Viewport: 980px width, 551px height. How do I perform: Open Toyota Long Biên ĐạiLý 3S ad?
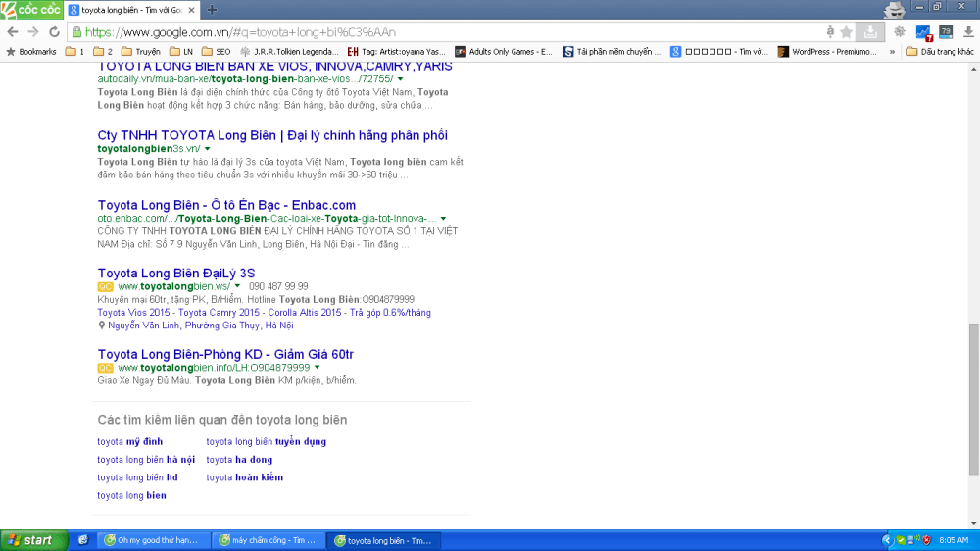tap(176, 274)
